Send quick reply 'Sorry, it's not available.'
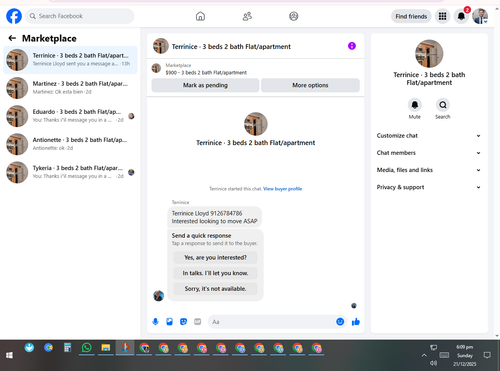 215,289
